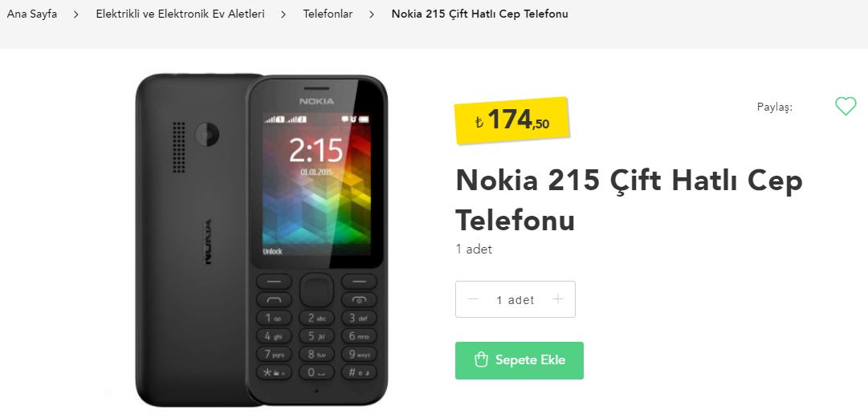The height and width of the screenshot is (418, 868).
Task: Click the Nokia phone front image
Action: click(317, 241)
